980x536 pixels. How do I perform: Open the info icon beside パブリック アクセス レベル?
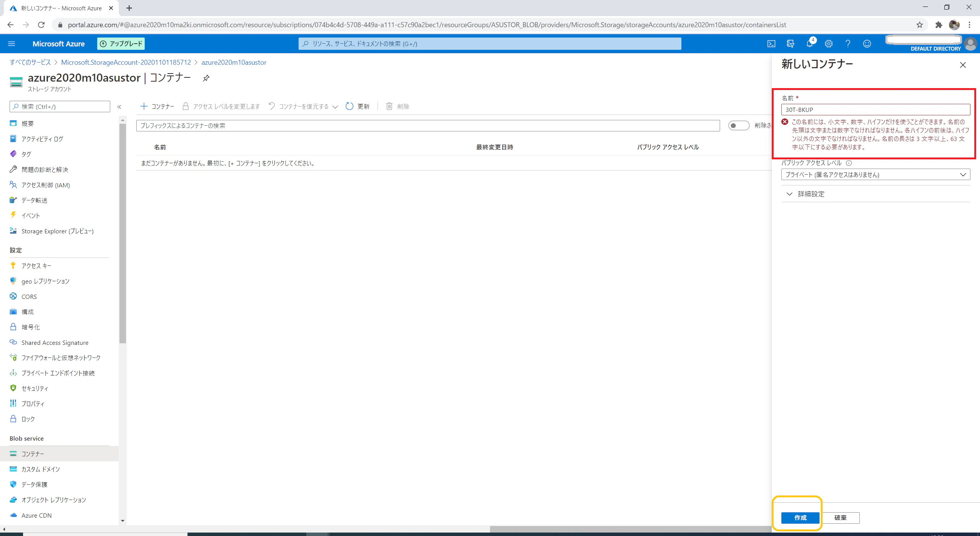[x=849, y=163]
